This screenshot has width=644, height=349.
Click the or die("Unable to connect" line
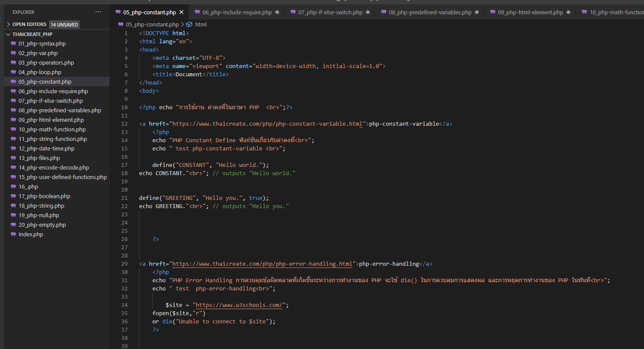(214, 321)
